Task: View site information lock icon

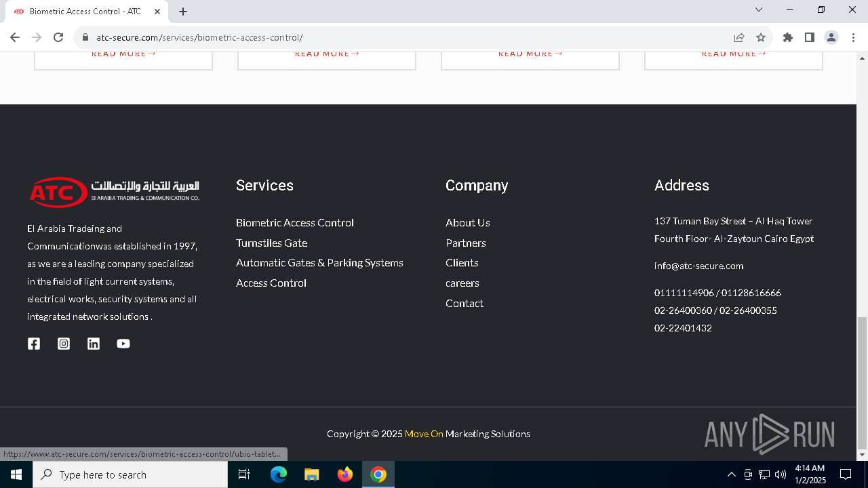Action: pyautogui.click(x=85, y=37)
